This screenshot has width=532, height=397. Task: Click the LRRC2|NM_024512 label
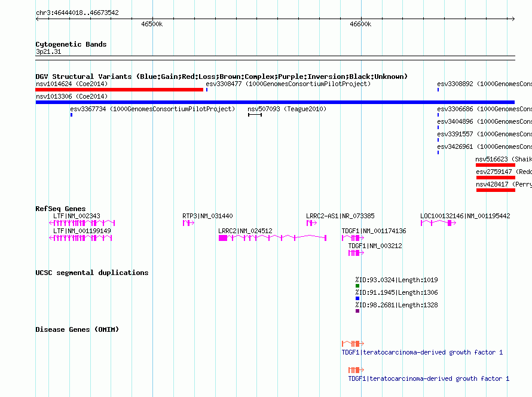point(245,231)
